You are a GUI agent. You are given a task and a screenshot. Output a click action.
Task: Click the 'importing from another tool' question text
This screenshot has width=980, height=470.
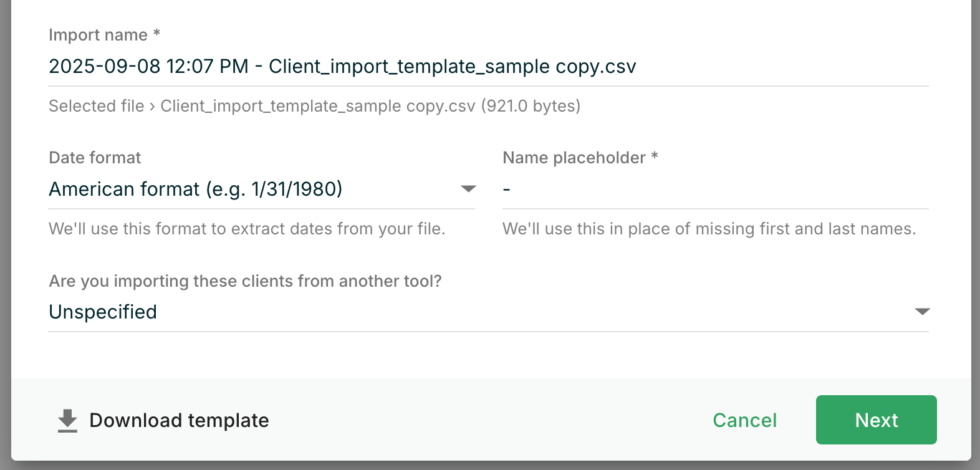click(x=244, y=281)
